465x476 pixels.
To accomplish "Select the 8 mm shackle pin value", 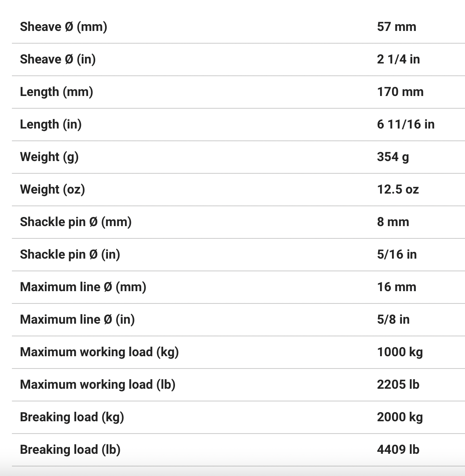I will 393,222.
